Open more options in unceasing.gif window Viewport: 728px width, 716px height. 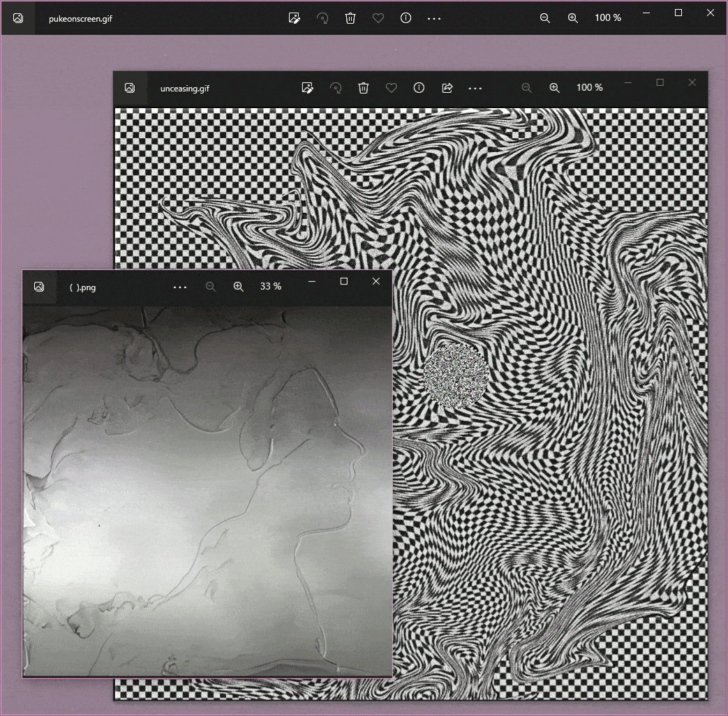click(475, 88)
